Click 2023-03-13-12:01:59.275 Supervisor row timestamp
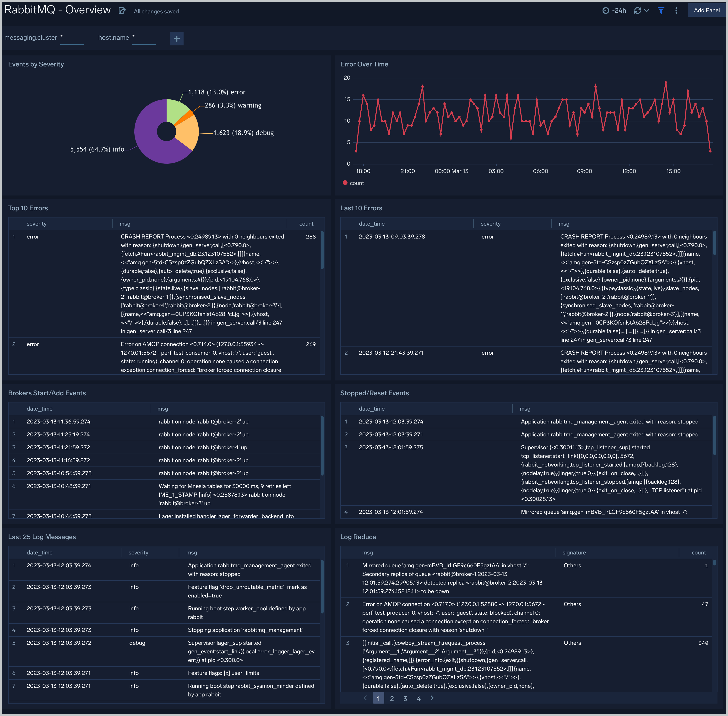The height and width of the screenshot is (716, 728). point(391,447)
